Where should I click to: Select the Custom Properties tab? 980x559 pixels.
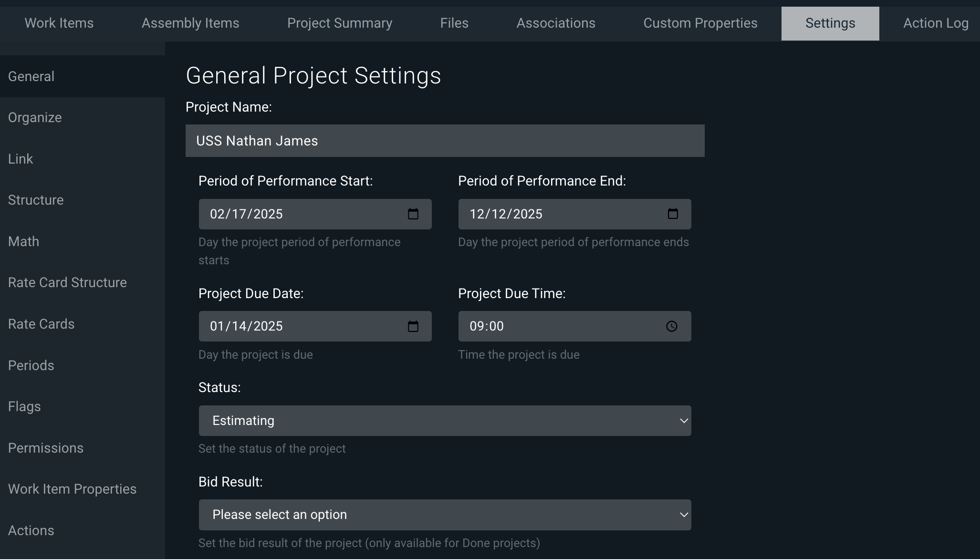(x=700, y=23)
